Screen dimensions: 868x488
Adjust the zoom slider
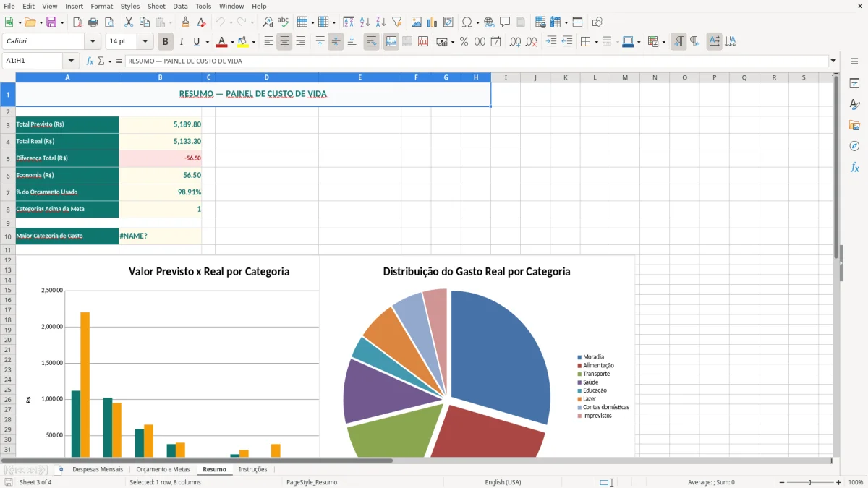coord(810,482)
